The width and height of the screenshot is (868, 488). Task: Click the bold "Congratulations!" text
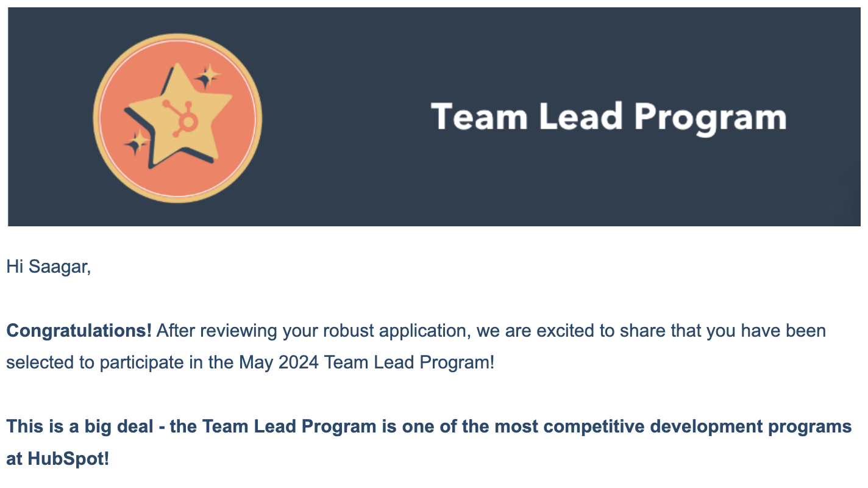[x=79, y=331]
